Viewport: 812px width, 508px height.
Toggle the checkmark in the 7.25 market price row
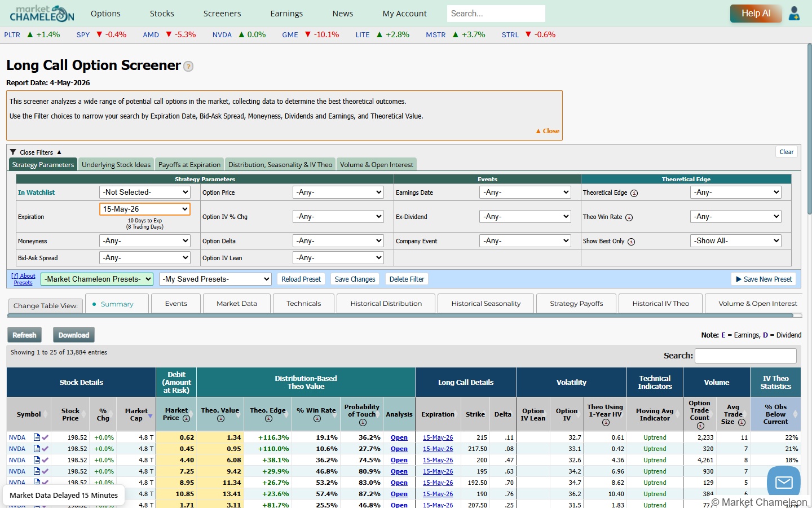(45, 471)
